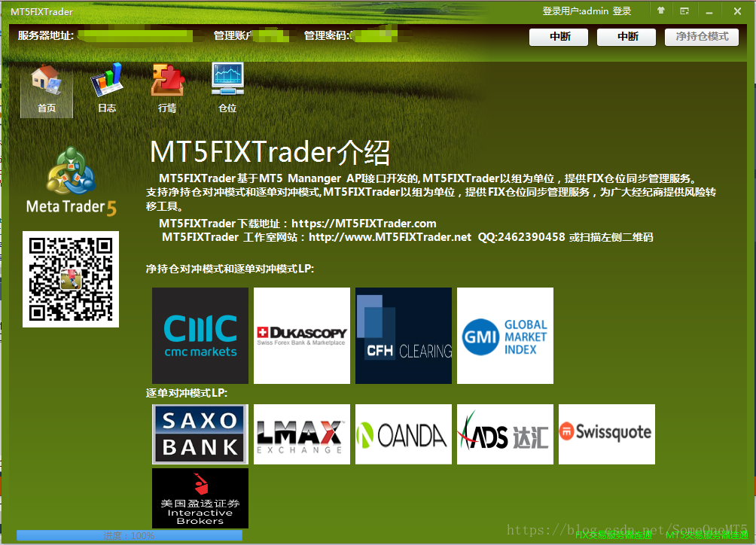The width and height of the screenshot is (756, 545).
Task: Open the title bar menu list icon
Action: coord(684,11)
